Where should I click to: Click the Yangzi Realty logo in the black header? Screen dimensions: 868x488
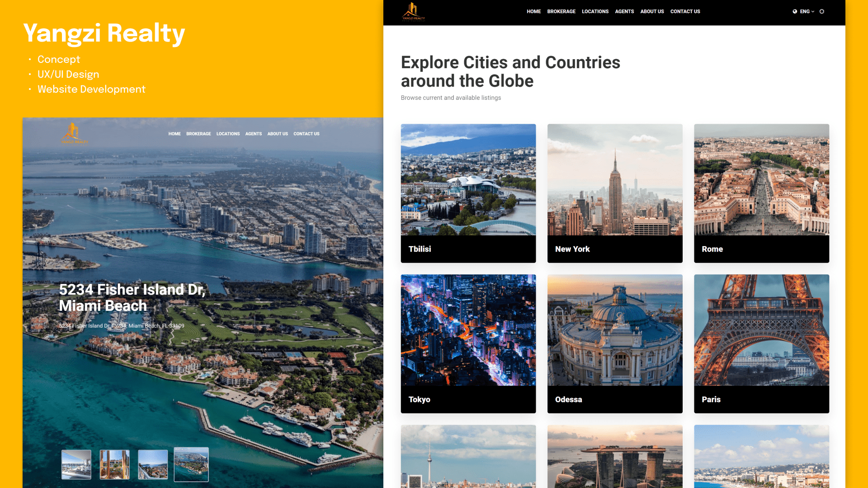pos(414,12)
